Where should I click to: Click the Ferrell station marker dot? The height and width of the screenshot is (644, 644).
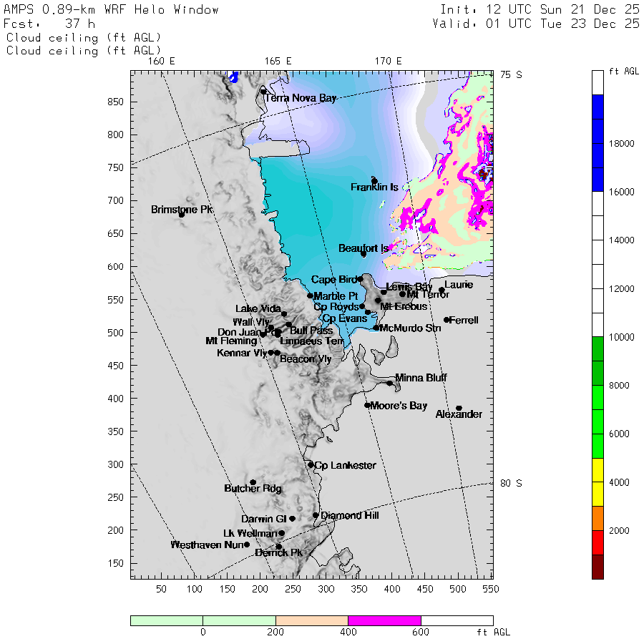[x=447, y=320]
